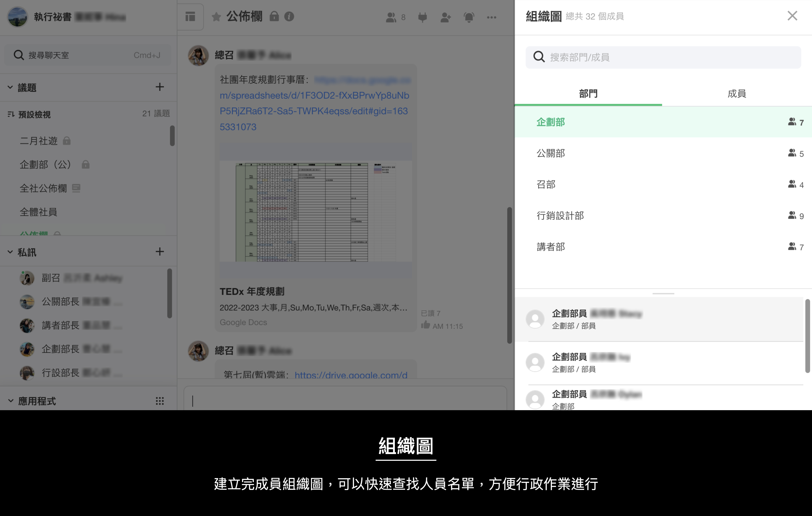Open the members list icon showing 8
Viewport: 812px width, 516px height.
395,17
